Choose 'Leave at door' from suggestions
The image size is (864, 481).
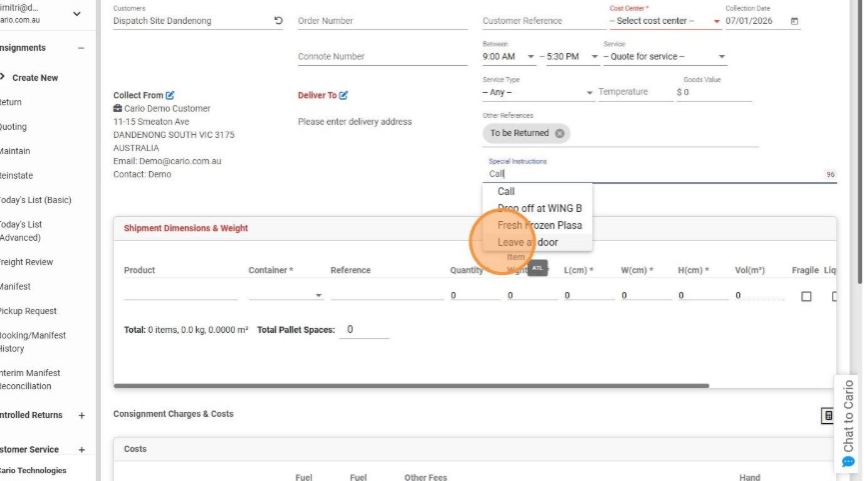click(x=528, y=242)
